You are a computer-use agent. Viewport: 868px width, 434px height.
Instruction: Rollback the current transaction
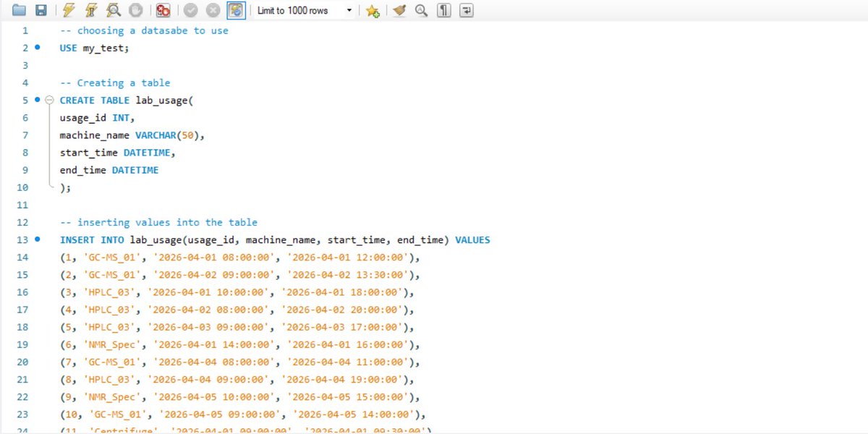pyautogui.click(x=213, y=10)
